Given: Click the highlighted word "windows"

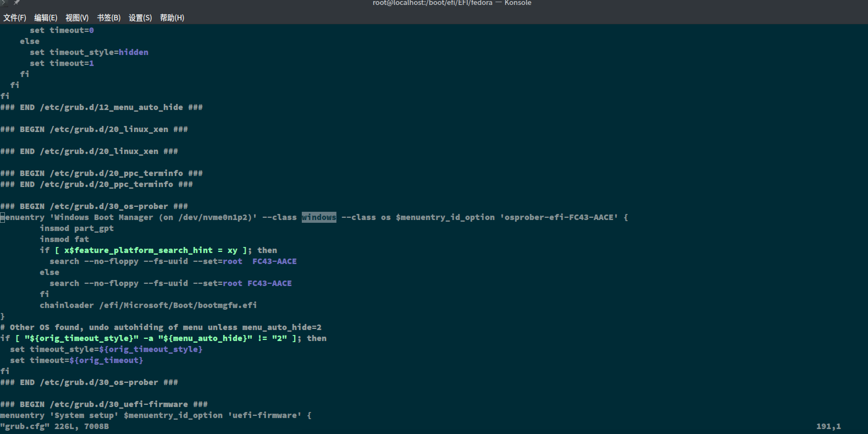Looking at the screenshot, I should point(319,217).
